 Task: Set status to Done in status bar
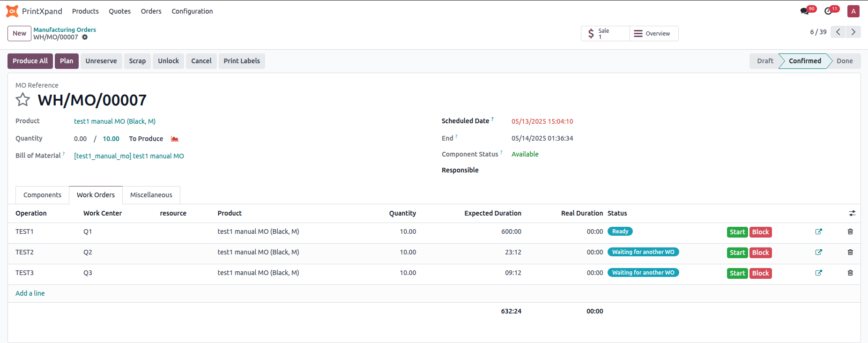[x=844, y=61]
